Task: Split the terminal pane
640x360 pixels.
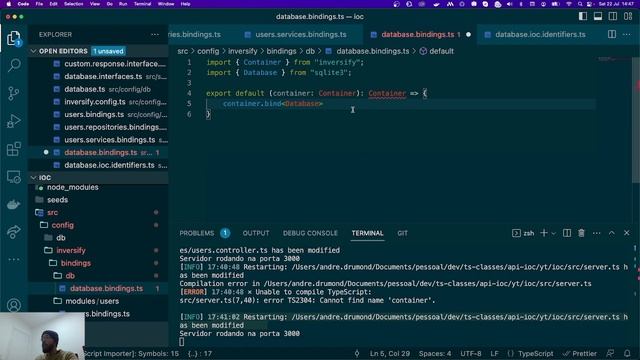Action: [x=567, y=233]
